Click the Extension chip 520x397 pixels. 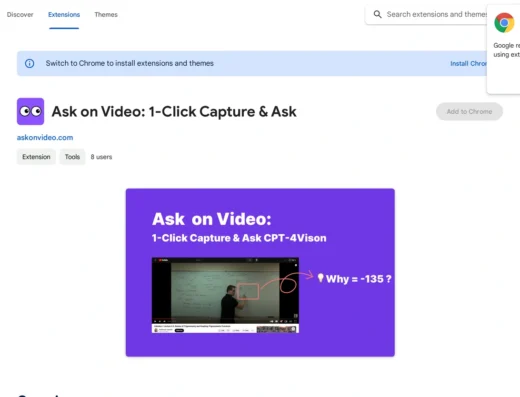coord(36,157)
